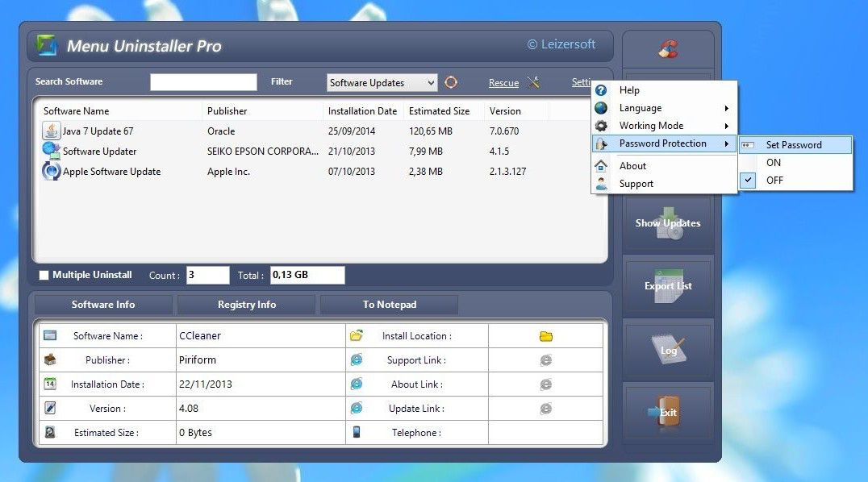Screen dimensions: 868x482
Task: Sort by the Installation Date column header
Action: [x=363, y=111]
